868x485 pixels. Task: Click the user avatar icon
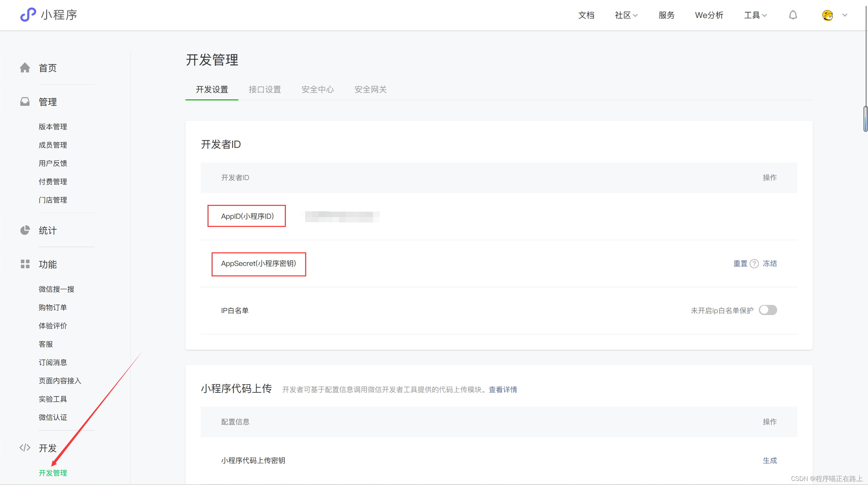point(827,15)
